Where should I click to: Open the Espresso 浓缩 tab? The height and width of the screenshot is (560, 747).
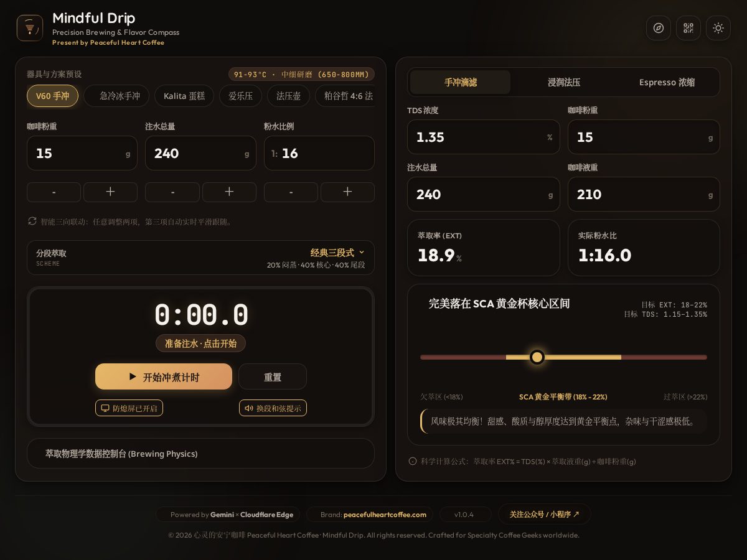tap(667, 82)
